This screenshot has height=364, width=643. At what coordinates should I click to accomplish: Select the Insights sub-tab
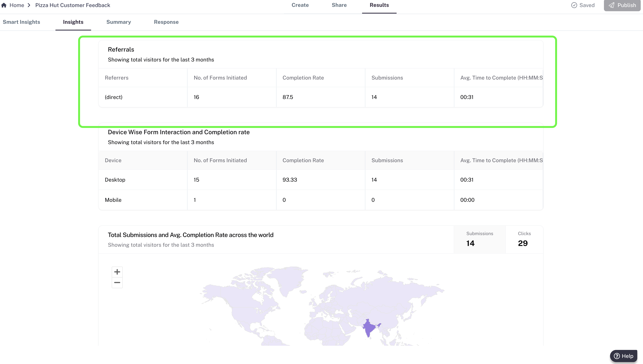(x=73, y=22)
